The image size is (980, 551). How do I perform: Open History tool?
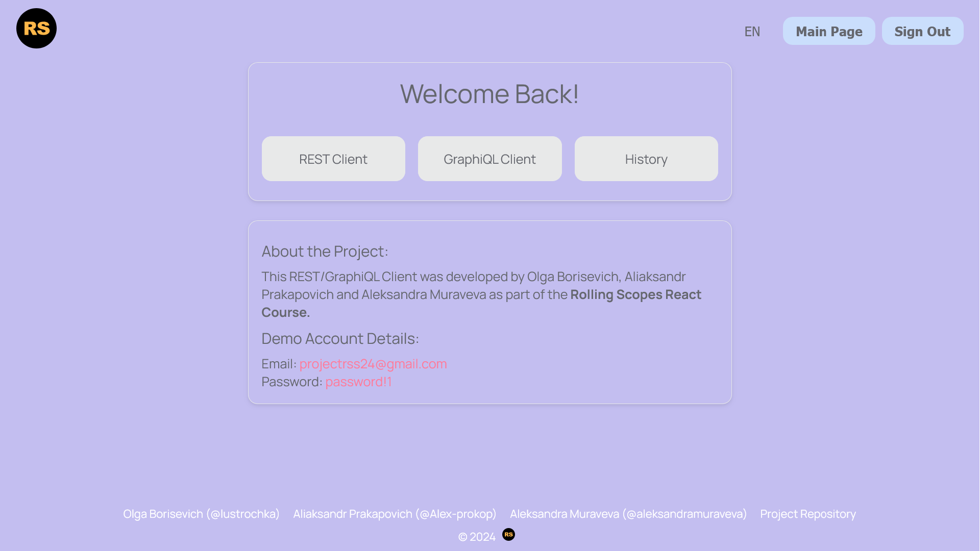[x=646, y=159]
